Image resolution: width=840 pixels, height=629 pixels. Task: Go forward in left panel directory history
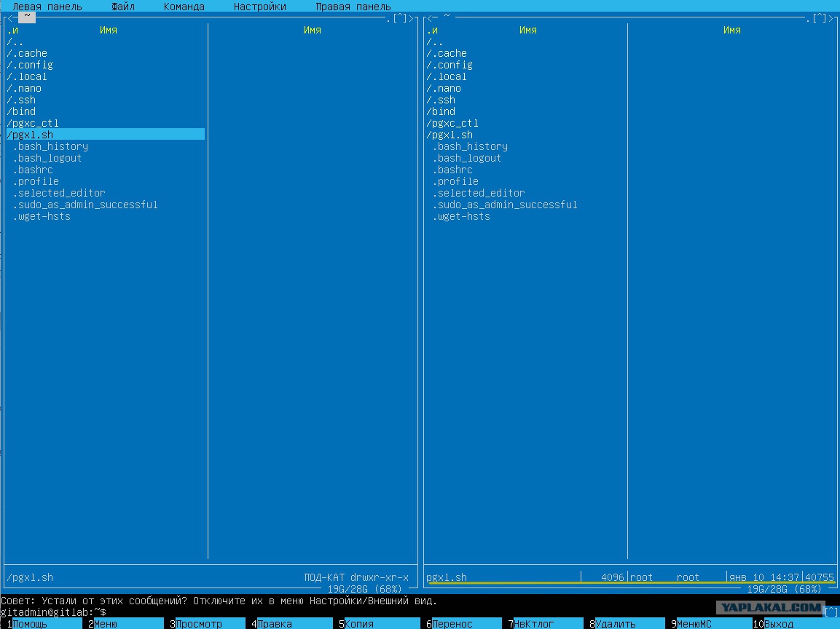(412, 18)
